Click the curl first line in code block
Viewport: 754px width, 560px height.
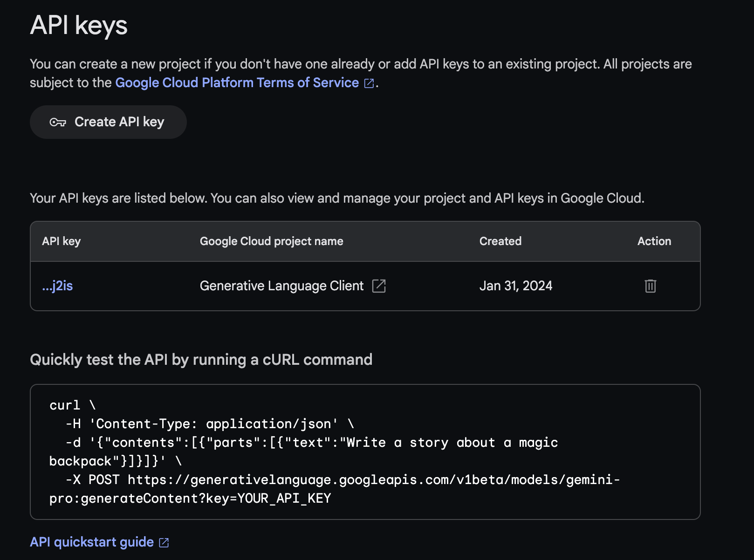coord(72,405)
